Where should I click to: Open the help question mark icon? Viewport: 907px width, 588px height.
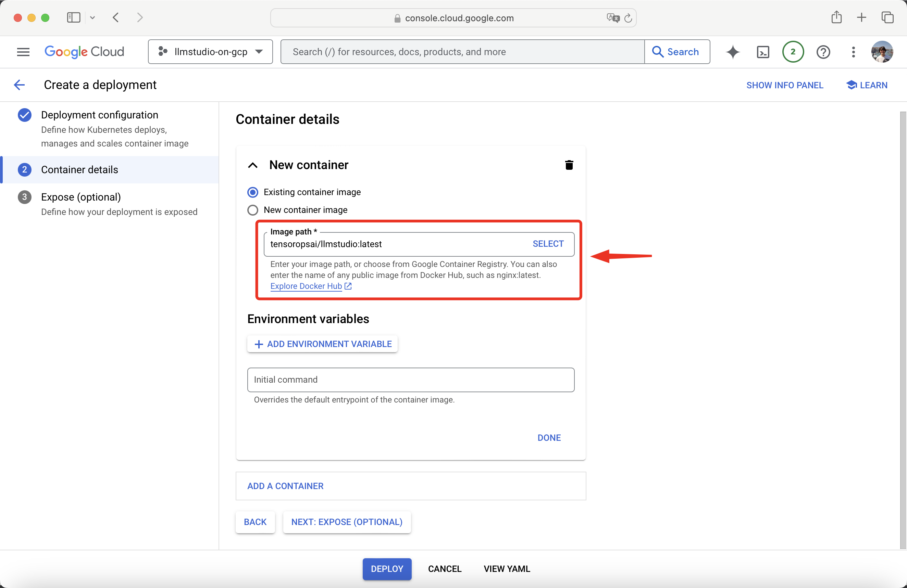click(823, 52)
